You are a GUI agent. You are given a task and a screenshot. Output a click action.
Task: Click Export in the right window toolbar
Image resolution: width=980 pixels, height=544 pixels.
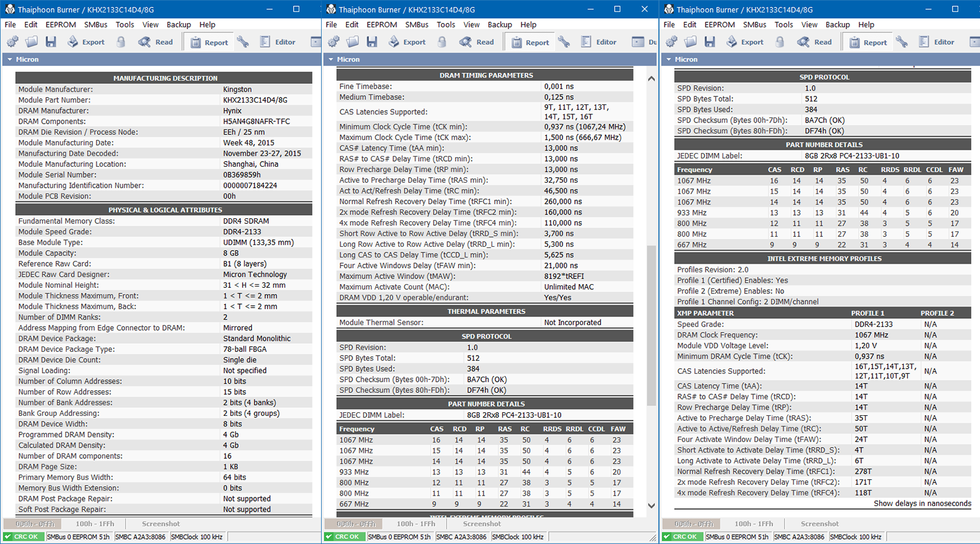click(745, 42)
